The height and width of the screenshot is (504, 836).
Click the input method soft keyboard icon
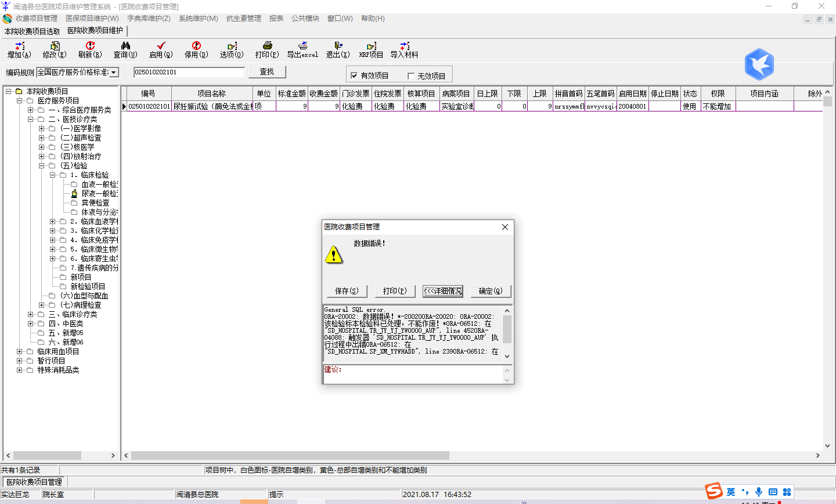pyautogui.click(x=773, y=492)
